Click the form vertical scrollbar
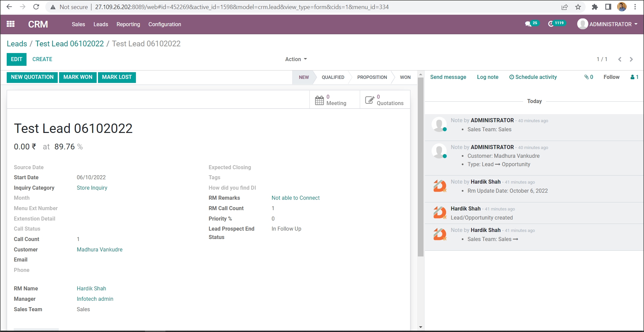 (x=420, y=168)
